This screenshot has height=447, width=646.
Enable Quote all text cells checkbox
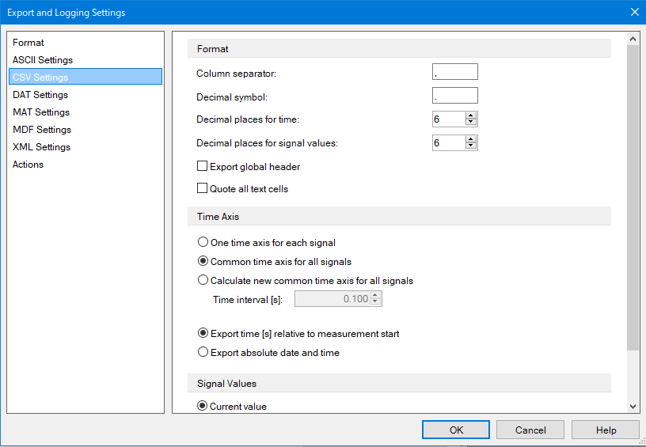pyautogui.click(x=202, y=188)
